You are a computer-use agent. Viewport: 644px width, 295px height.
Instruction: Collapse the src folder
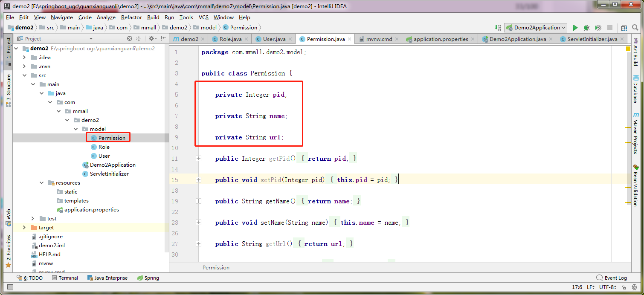coord(24,75)
